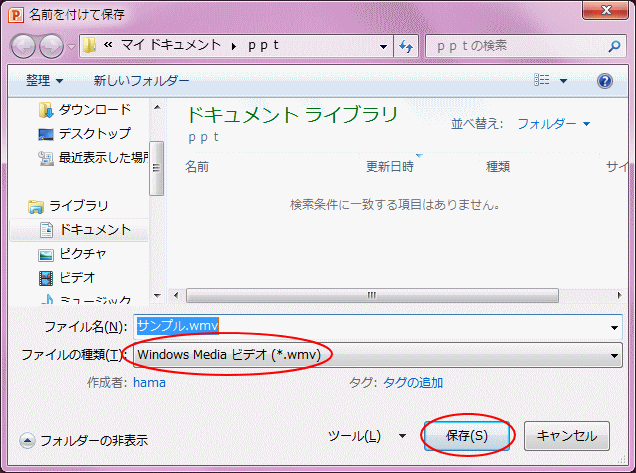Screen dimensions: 636x473
Task: Click the ピクチャ picture icon
Action: [x=46, y=255]
